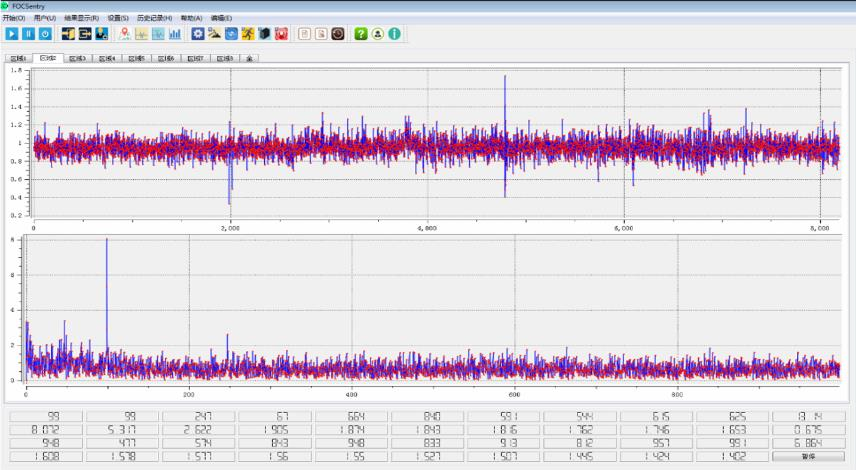Click the user avatar toolbar icon
The width and height of the screenshot is (856, 470).
(x=378, y=34)
